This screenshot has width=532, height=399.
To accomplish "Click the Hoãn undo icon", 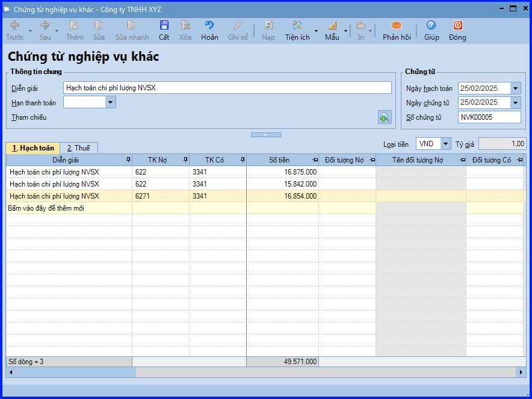I will click(x=209, y=25).
